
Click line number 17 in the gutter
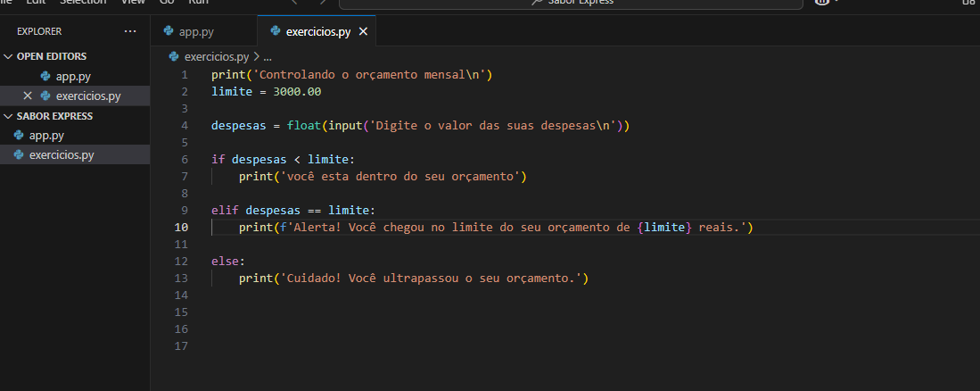click(x=181, y=345)
